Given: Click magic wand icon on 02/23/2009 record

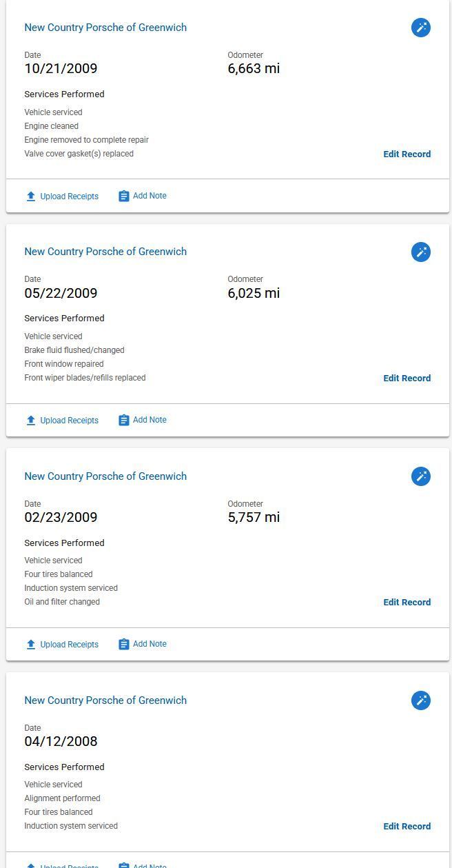Looking at the screenshot, I should click(421, 476).
